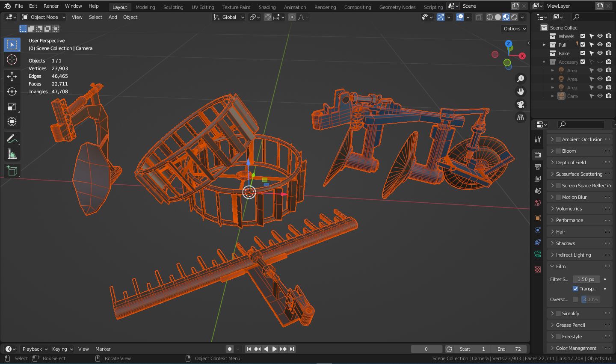Switch to wireframe viewport shading
The width and height of the screenshot is (616, 364).
[x=490, y=17]
